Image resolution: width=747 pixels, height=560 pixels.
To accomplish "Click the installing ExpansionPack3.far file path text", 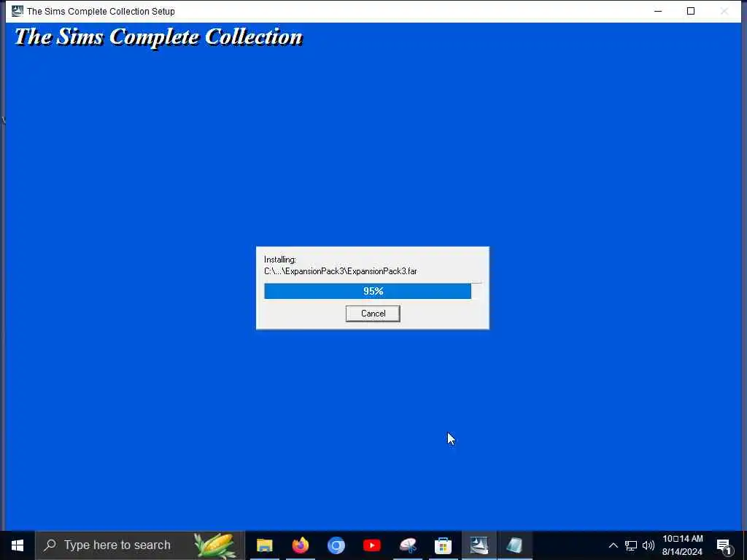I will point(340,271).
